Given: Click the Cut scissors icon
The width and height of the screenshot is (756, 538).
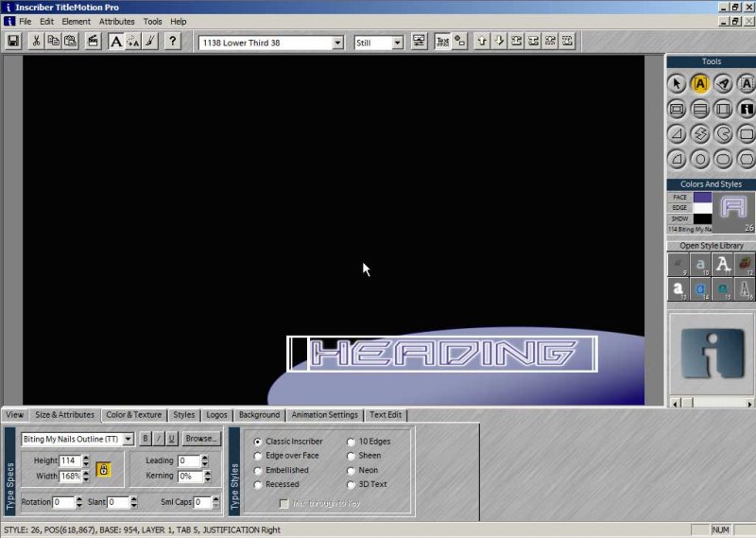Looking at the screenshot, I should pos(37,42).
